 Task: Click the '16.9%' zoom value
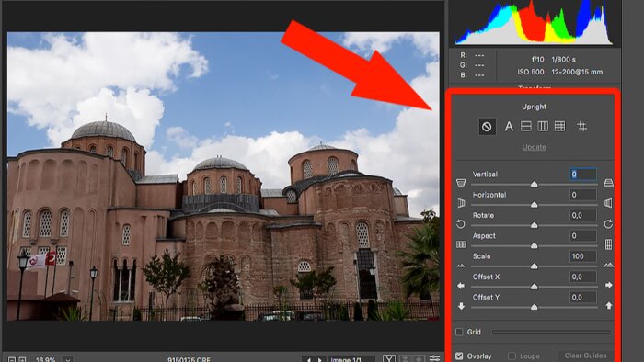point(46,359)
